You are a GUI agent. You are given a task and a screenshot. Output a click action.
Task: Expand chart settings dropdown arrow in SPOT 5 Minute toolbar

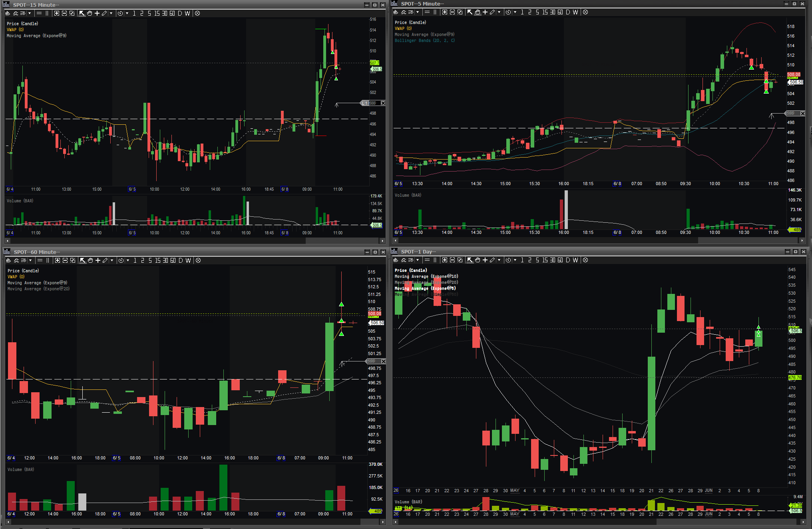tap(418, 12)
